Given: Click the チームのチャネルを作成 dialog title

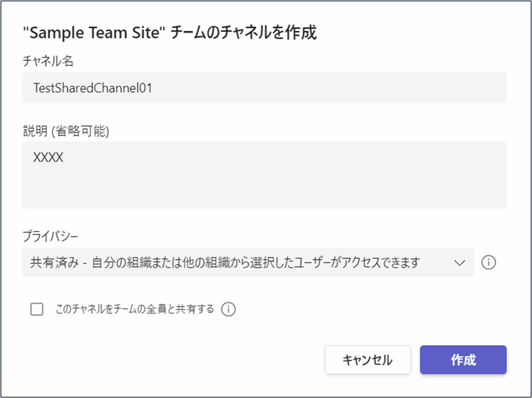Looking at the screenshot, I should click(x=244, y=33).
